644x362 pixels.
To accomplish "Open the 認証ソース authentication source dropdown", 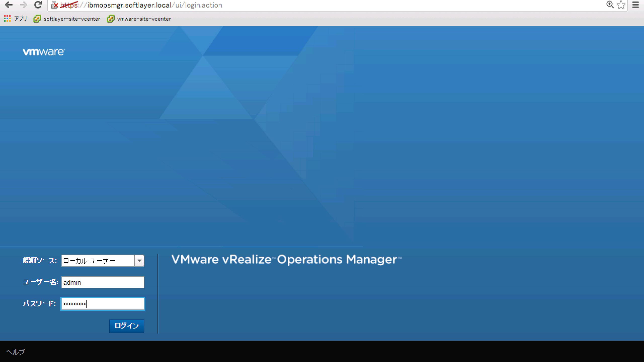I will pos(98,260).
